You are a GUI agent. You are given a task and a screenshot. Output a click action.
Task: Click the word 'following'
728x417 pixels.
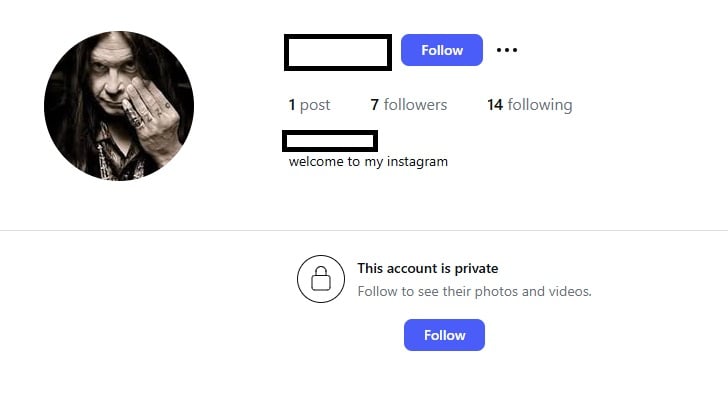click(540, 105)
